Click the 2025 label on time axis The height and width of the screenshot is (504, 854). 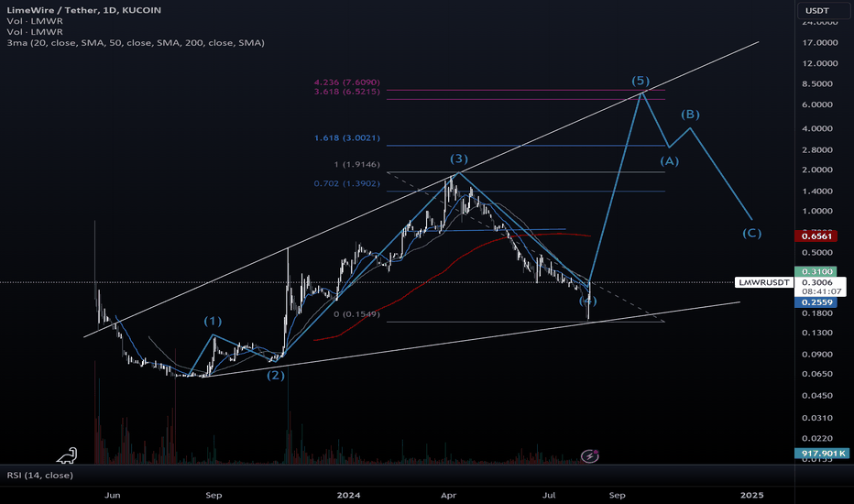751,495
